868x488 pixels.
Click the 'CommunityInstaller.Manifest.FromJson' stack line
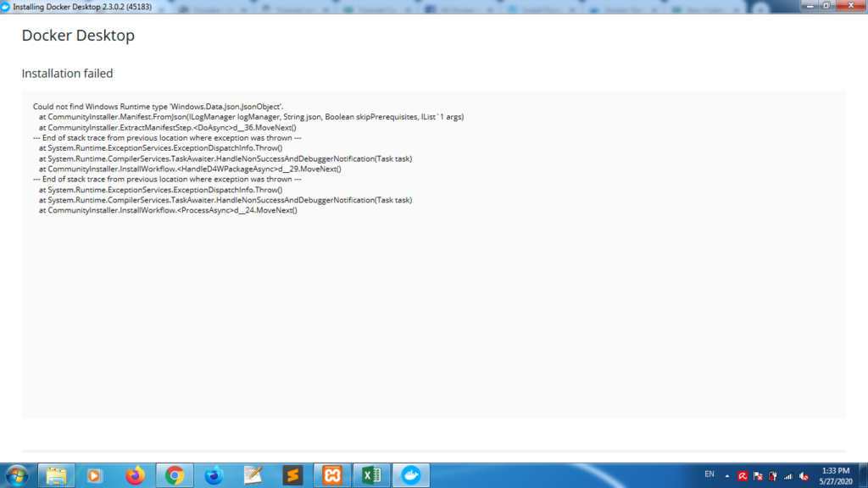coord(251,117)
